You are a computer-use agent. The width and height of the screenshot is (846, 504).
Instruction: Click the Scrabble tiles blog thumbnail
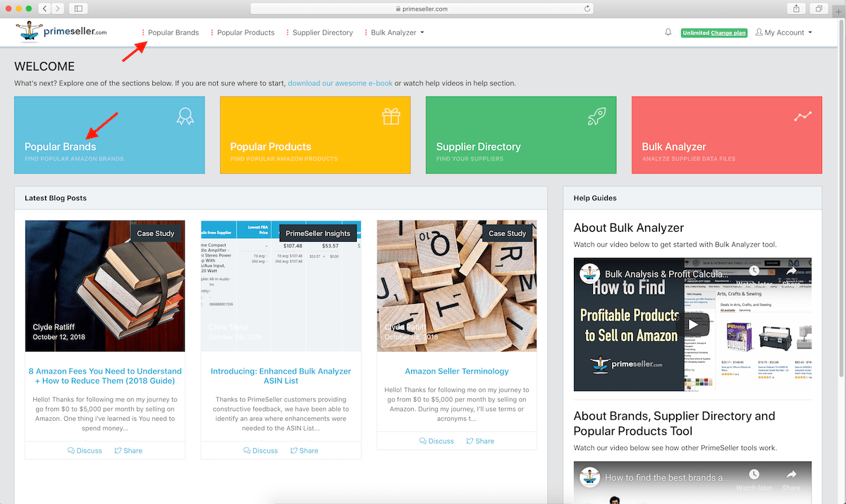tap(456, 285)
